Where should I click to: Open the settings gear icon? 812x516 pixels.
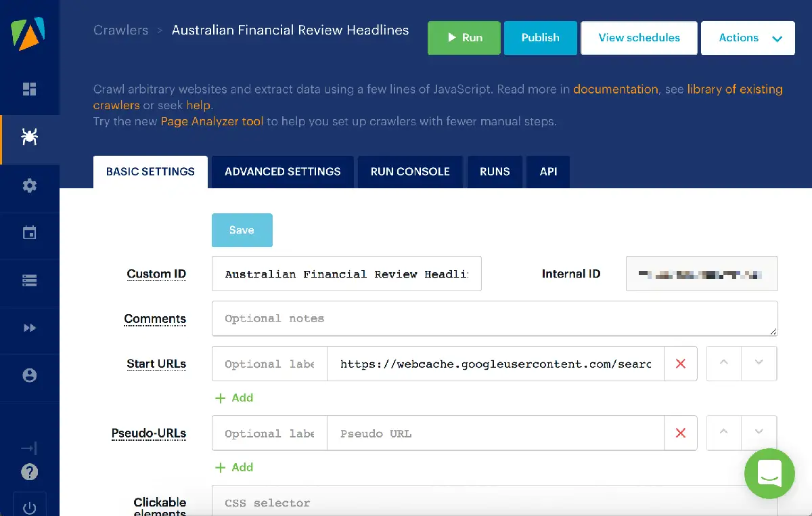pyautogui.click(x=29, y=186)
